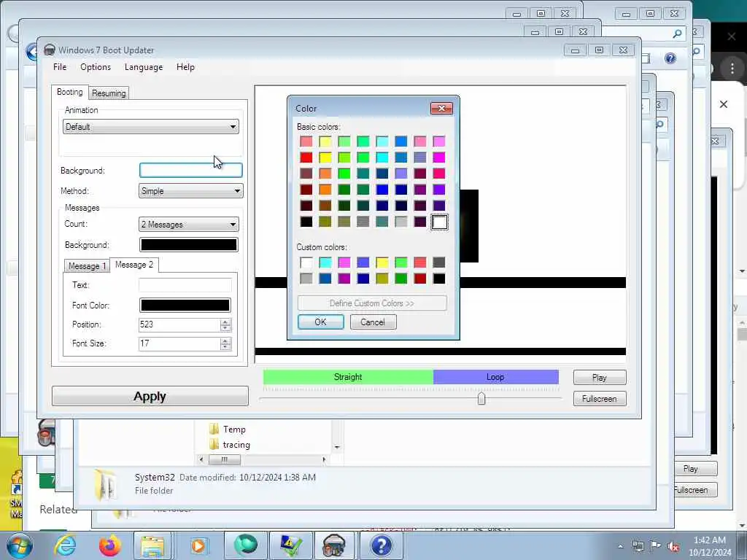Select the white basic color swatch
Image resolution: width=747 pixels, height=560 pixels.
pos(439,222)
